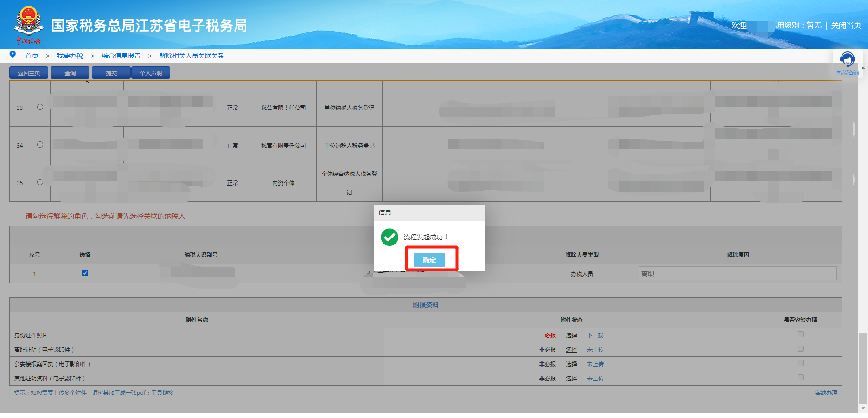Image resolution: width=868 pixels, height=418 pixels.
Task: Select the radio button for row 33
Action: [40, 106]
